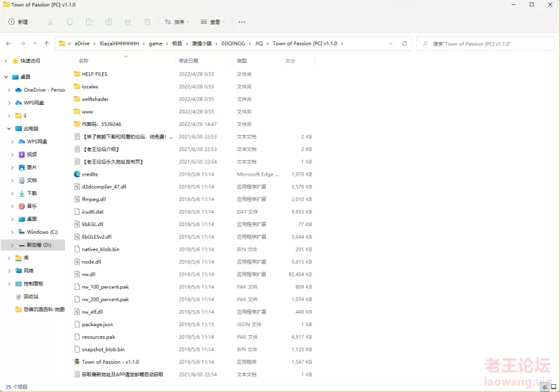Click 'aDrive' in the breadcrumb path
The height and width of the screenshot is (392, 560).
(82, 43)
